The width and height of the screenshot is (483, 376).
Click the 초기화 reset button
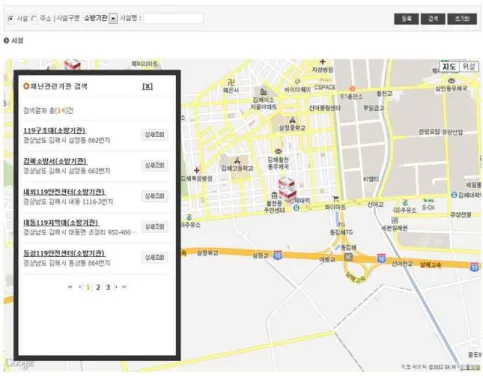coord(462,19)
